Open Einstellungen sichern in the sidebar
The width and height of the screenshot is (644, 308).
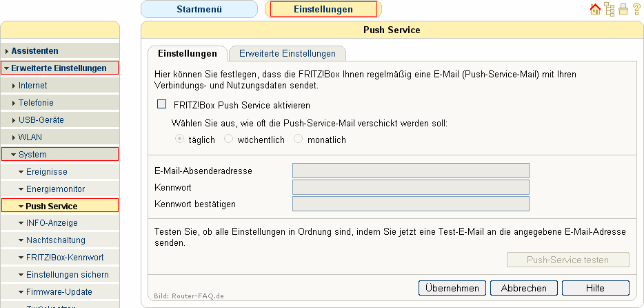[60, 275]
